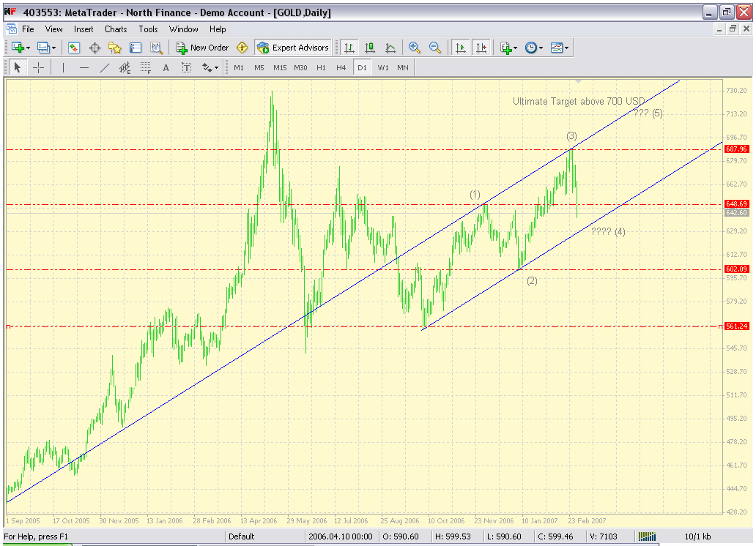Click the Zoom In magnifier icon
Screen dimensions: 756x546
[x=414, y=48]
